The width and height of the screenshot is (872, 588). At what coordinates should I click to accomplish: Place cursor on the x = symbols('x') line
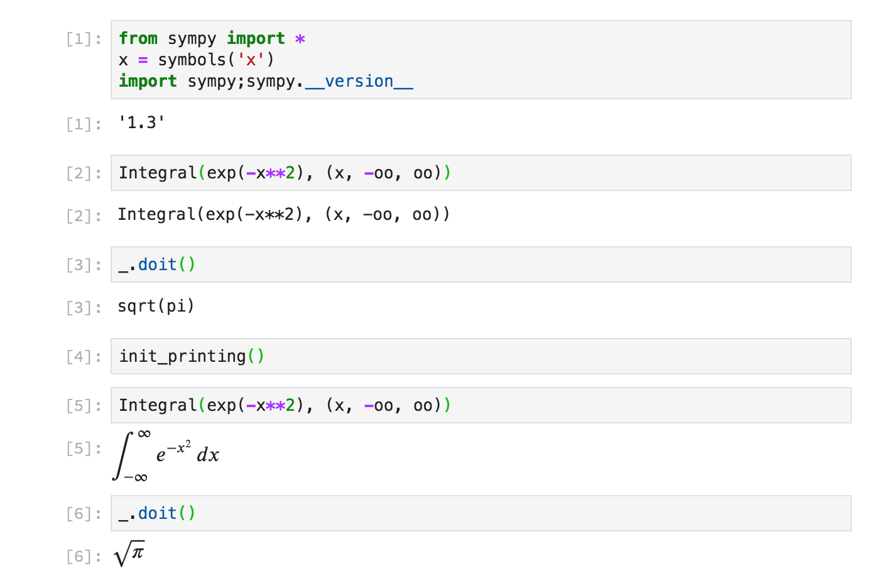coord(196,60)
